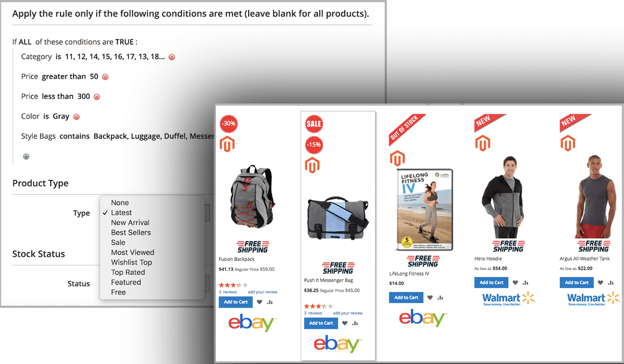The image size is (624, 364).
Task: Add LifeLong Fitness IV to wishlist
Action: tap(430, 298)
